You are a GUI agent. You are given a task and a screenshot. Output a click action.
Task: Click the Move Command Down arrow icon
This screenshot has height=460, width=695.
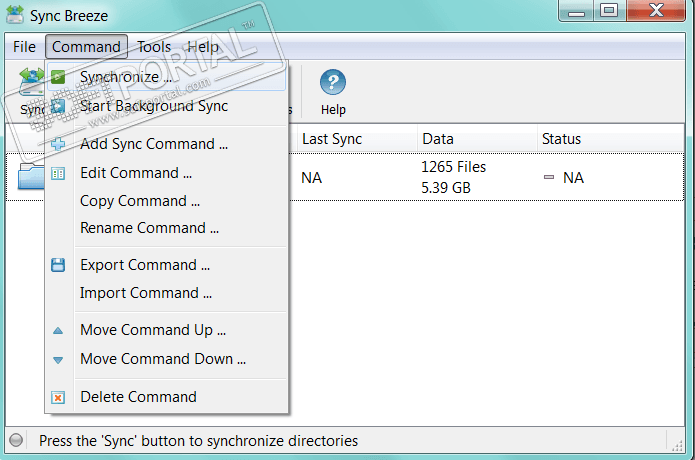pyautogui.click(x=59, y=359)
